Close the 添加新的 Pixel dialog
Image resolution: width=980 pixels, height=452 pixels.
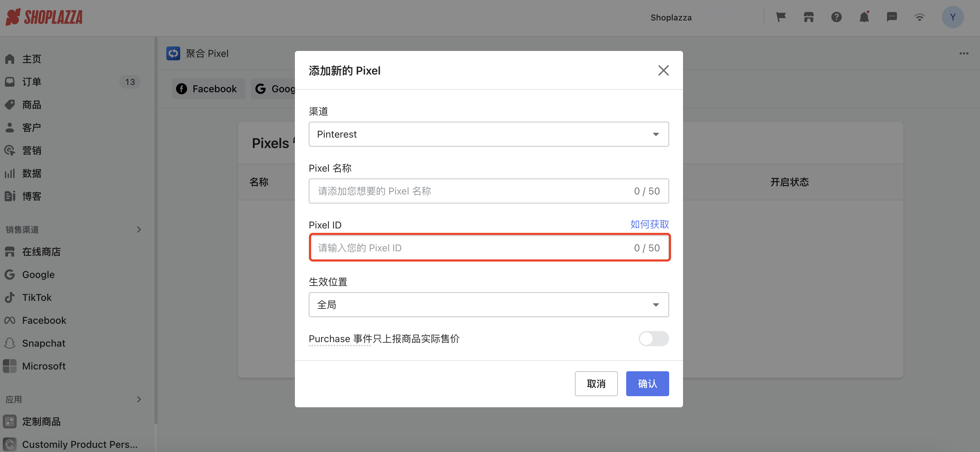(x=663, y=70)
